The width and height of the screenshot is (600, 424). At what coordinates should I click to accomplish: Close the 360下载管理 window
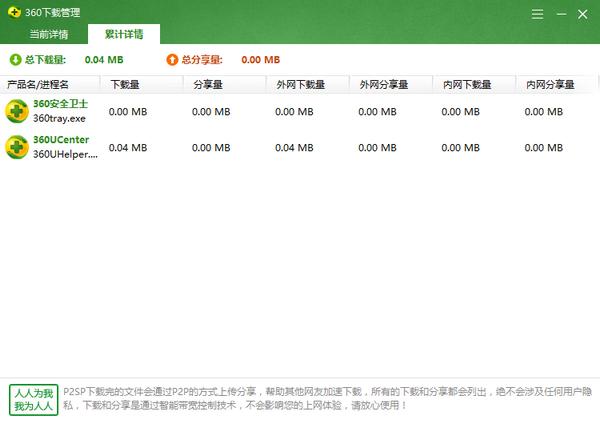(x=582, y=14)
